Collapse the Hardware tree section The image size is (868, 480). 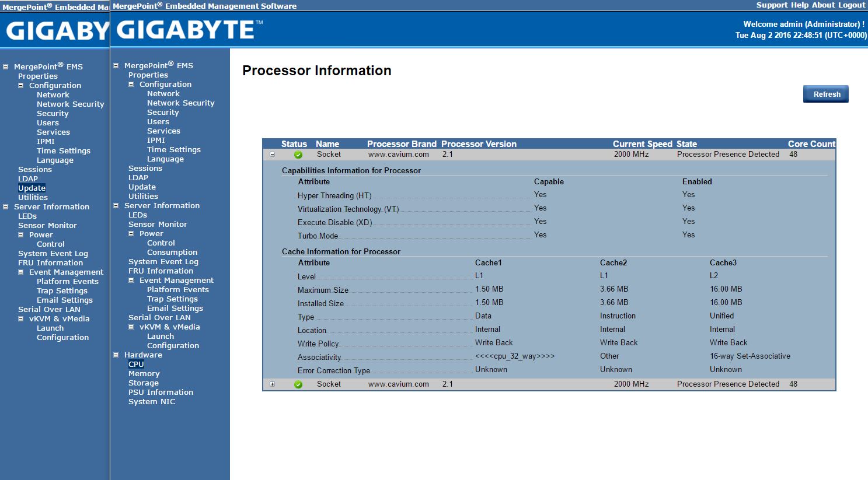pos(116,355)
